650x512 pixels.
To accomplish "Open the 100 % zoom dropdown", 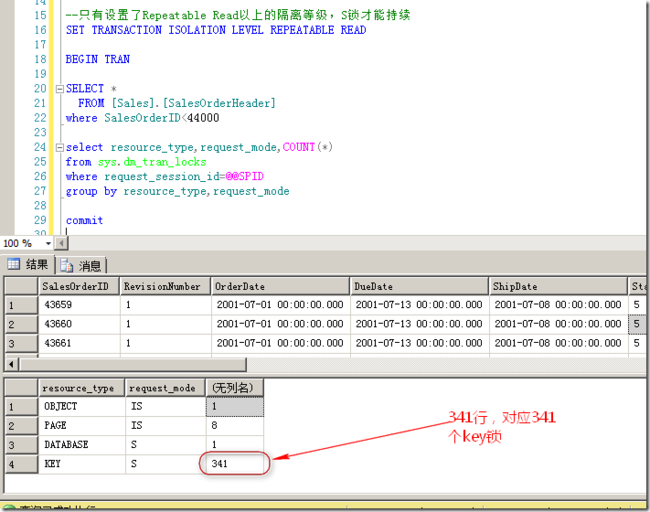I will click(x=48, y=243).
